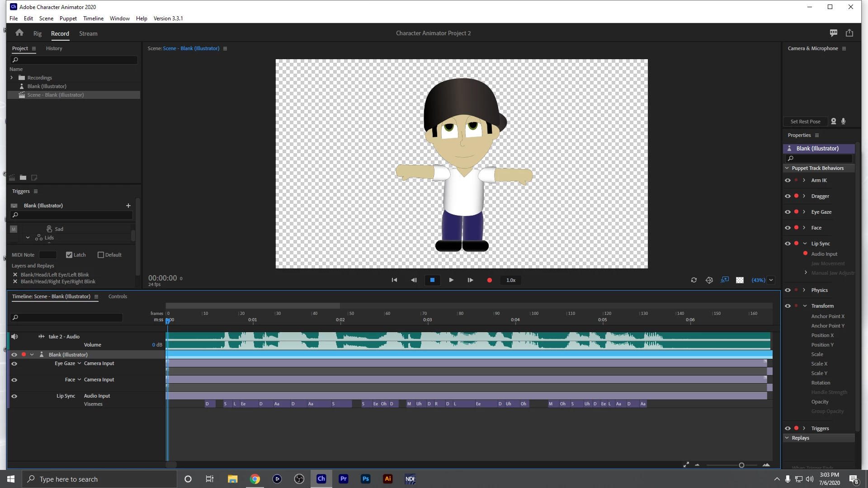Click the share export icon at top right

pos(849,33)
